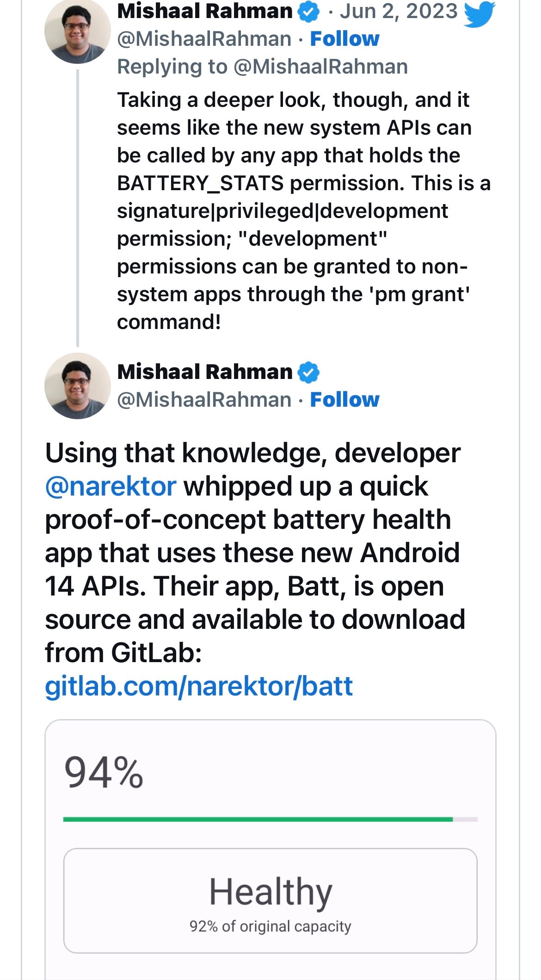Tap the Healthy battery status card
The height and width of the screenshot is (980, 541).
270,900
